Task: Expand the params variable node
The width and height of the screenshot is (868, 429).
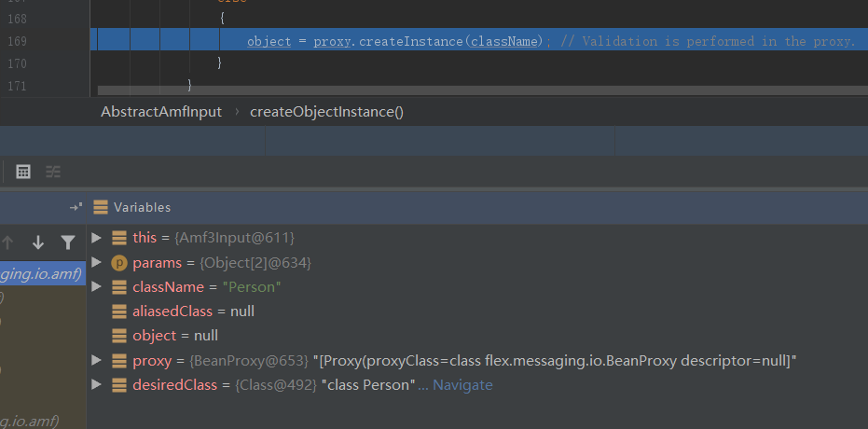Action: point(97,263)
